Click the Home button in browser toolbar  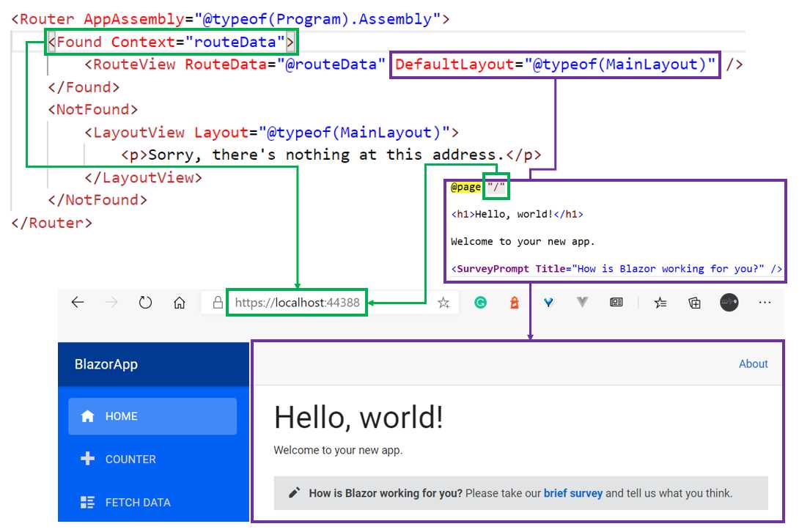(180, 302)
